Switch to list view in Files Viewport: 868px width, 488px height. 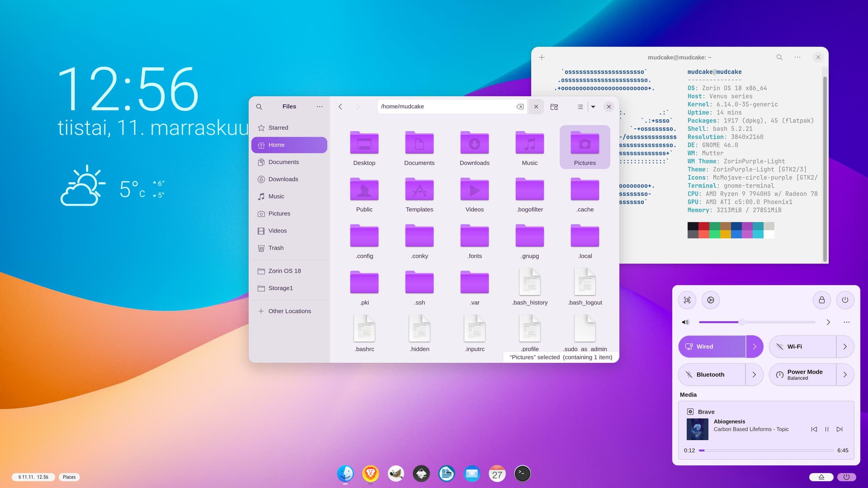[x=580, y=107]
